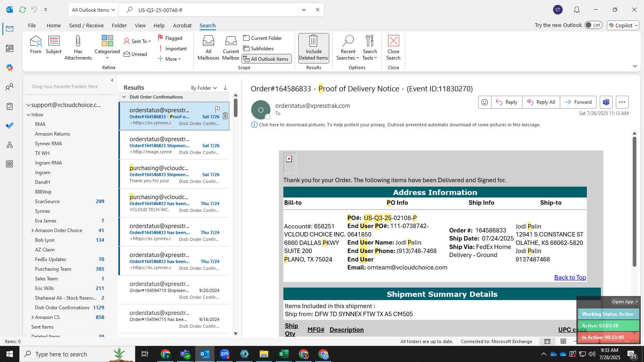
Task: Toggle All Outlook Items scope button
Action: point(266,59)
